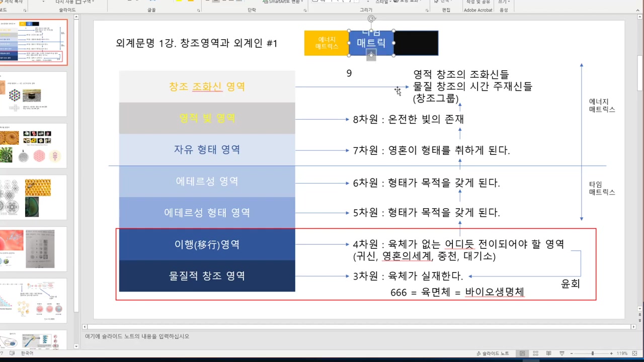Click the horizontal scrollbar left arrow

pyautogui.click(x=85, y=327)
